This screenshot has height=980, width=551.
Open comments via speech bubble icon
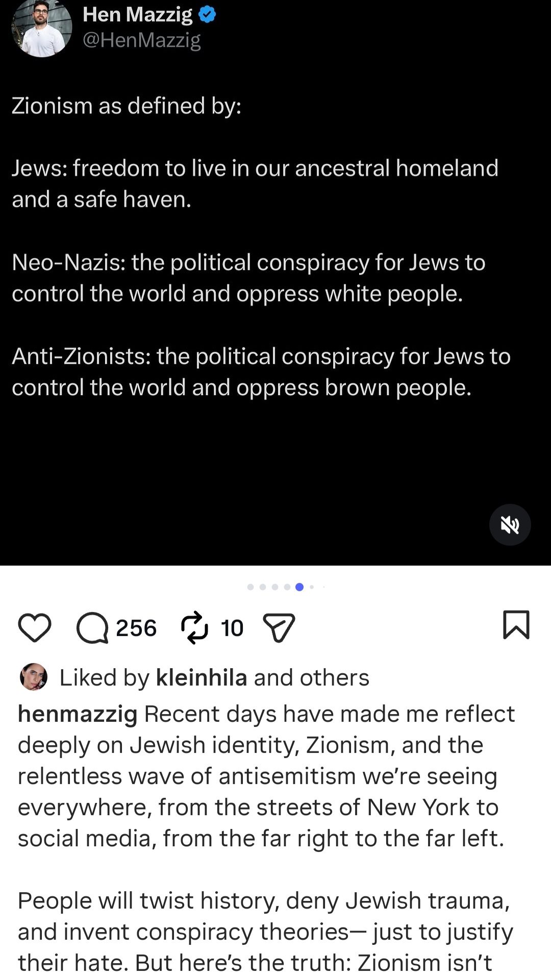92,627
